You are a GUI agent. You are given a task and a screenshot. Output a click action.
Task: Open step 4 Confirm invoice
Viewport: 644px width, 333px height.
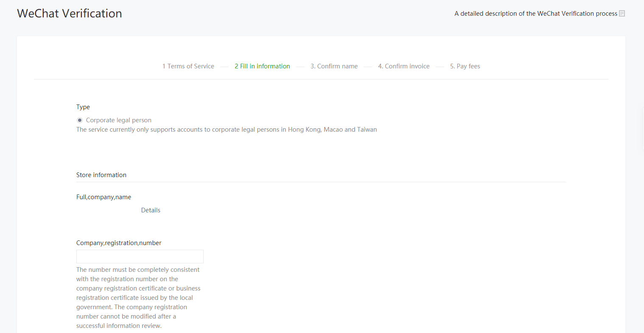click(404, 66)
